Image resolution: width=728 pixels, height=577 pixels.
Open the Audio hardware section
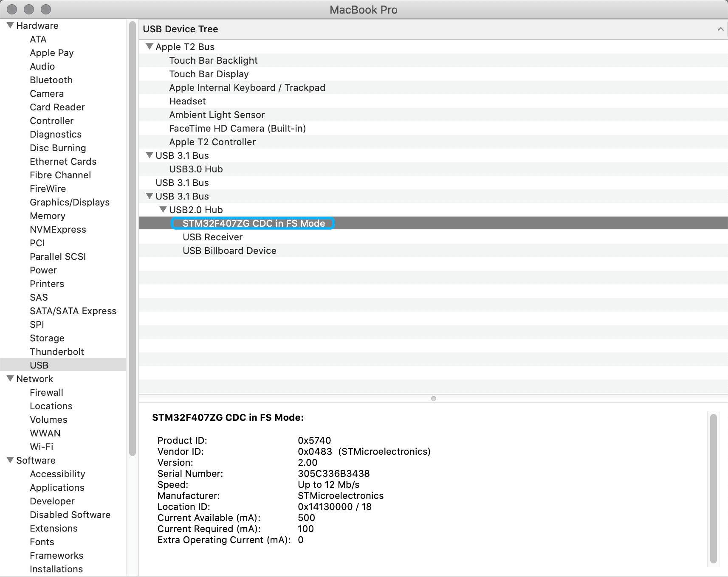(x=42, y=66)
